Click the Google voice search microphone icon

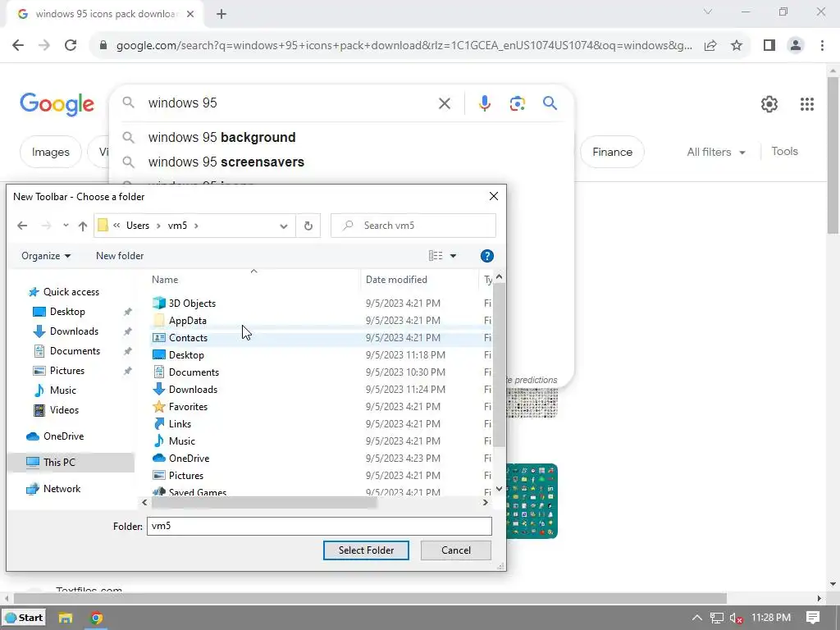pos(484,103)
